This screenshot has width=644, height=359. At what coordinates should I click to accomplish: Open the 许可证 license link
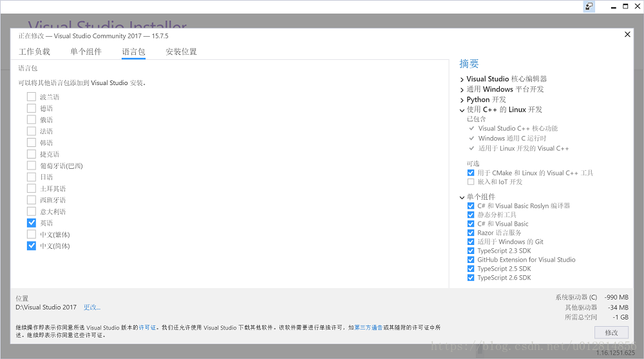[x=147, y=328]
